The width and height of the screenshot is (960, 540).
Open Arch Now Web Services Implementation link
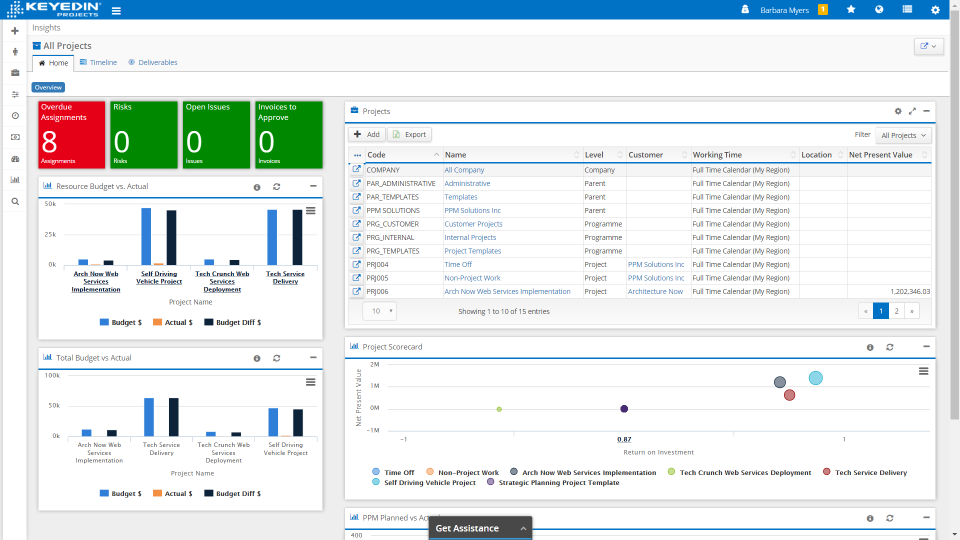coord(507,291)
